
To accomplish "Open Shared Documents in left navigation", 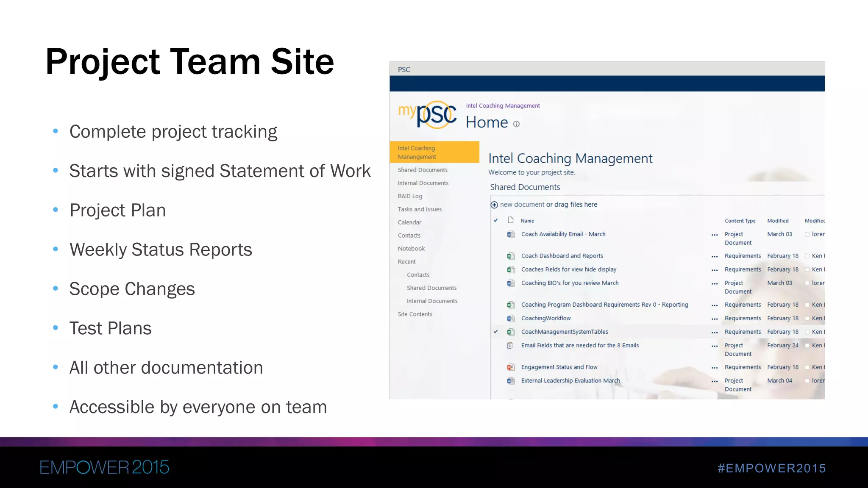I will [x=423, y=170].
